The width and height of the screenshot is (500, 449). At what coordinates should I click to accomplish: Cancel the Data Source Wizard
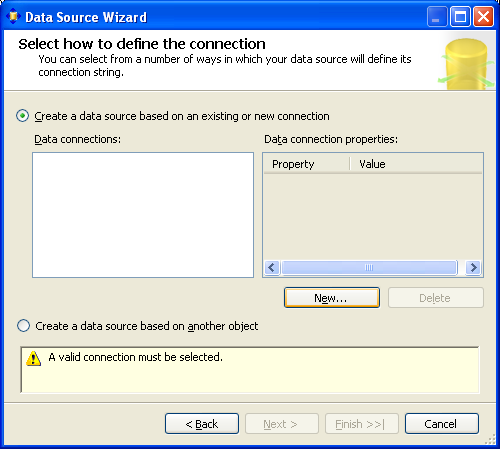click(x=442, y=424)
